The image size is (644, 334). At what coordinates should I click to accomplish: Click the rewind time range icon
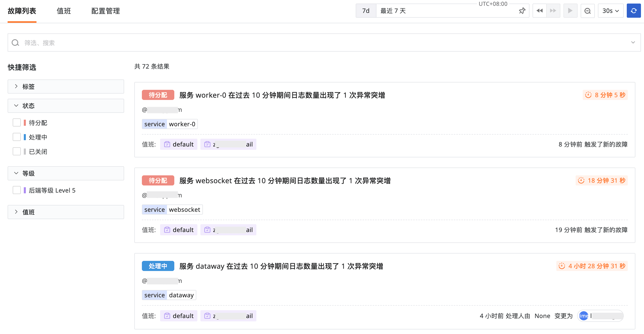539,11
